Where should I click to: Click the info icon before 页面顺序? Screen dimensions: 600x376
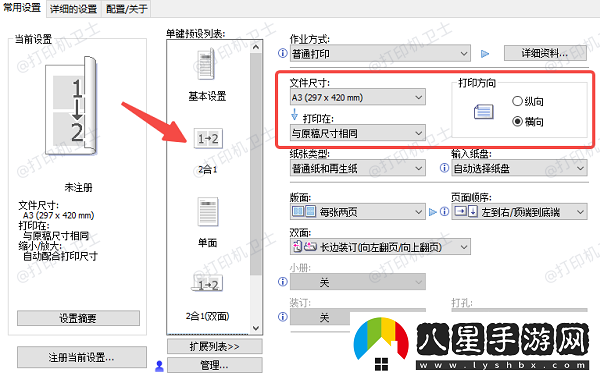pos(444,211)
